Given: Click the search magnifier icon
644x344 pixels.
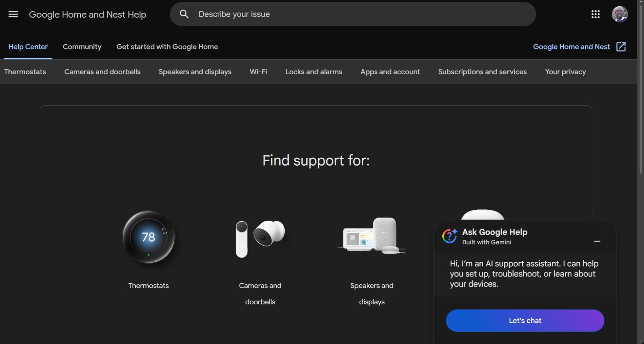Looking at the screenshot, I should (184, 14).
